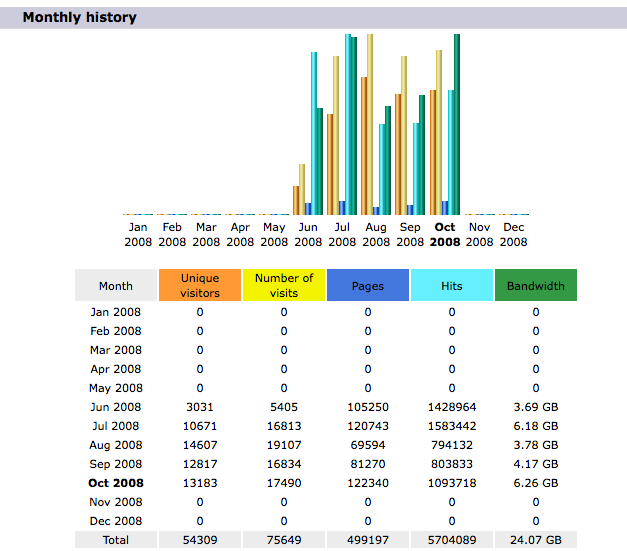Click hits value 1093718

[x=452, y=483]
